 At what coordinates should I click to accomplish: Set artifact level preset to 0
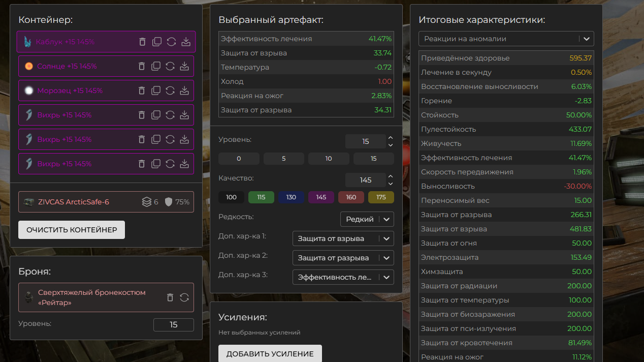(x=239, y=159)
